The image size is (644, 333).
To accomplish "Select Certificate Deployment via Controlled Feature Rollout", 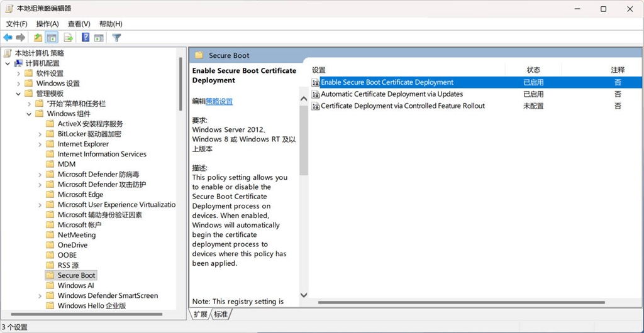I will [402, 106].
